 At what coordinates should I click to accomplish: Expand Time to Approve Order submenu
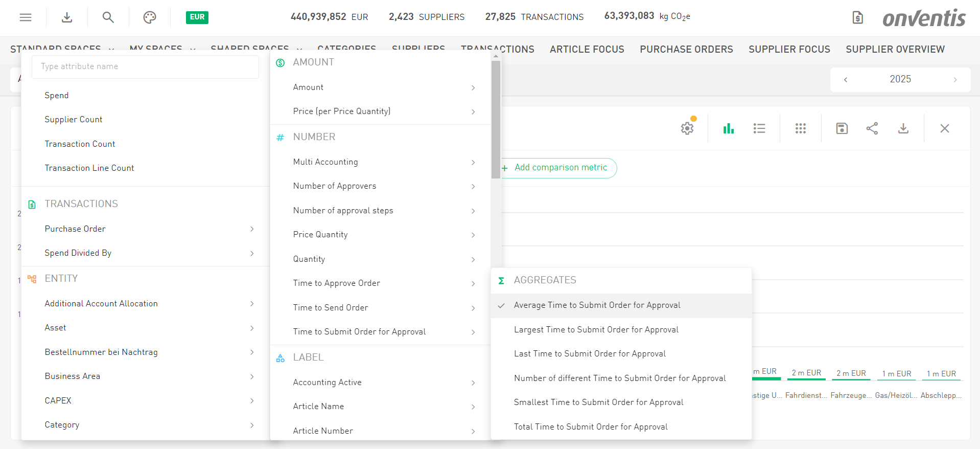point(383,283)
